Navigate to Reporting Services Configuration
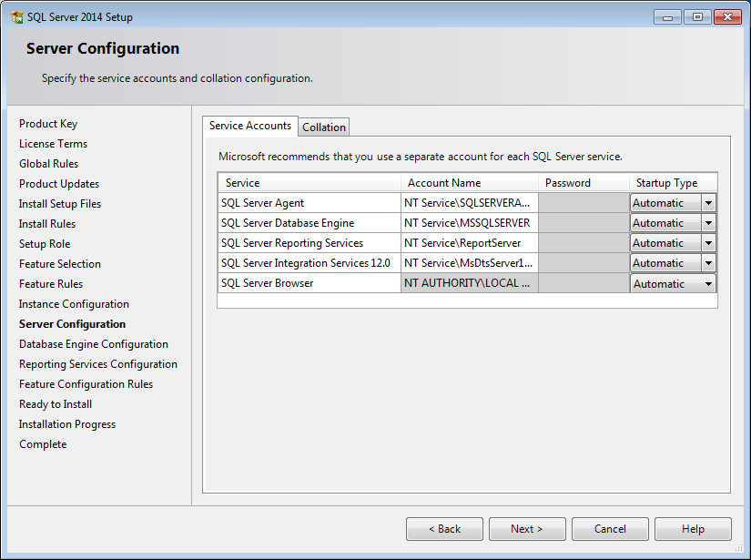 tap(98, 363)
